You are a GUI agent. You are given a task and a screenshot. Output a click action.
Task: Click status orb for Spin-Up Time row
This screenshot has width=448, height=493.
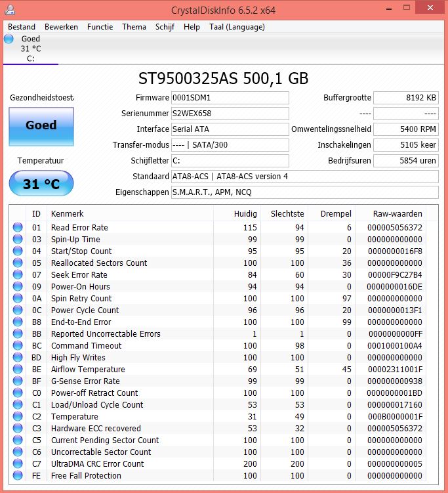pyautogui.click(x=18, y=239)
